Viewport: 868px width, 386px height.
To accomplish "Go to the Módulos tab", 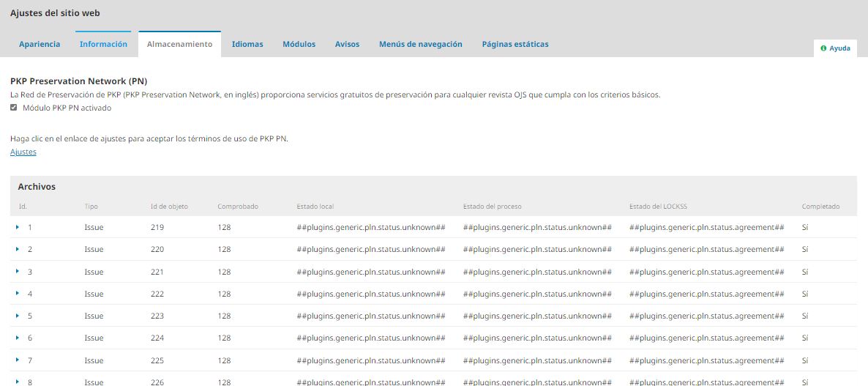I will pos(299,44).
